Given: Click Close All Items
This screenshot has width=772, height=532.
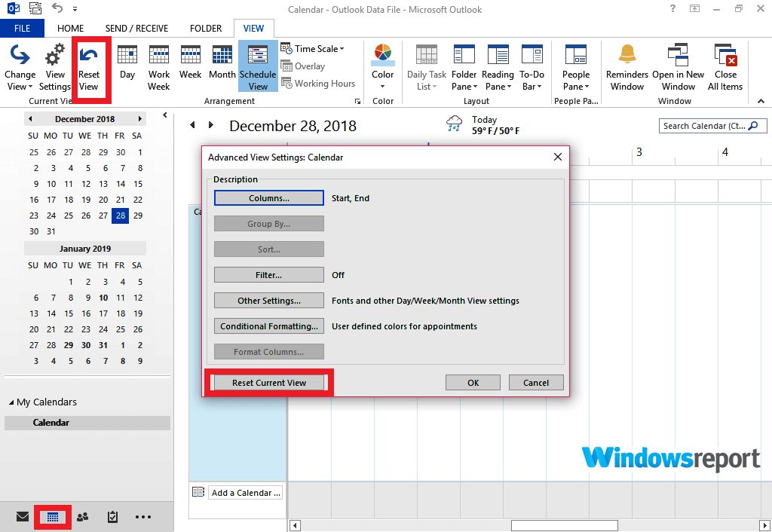Looking at the screenshot, I should pyautogui.click(x=725, y=67).
